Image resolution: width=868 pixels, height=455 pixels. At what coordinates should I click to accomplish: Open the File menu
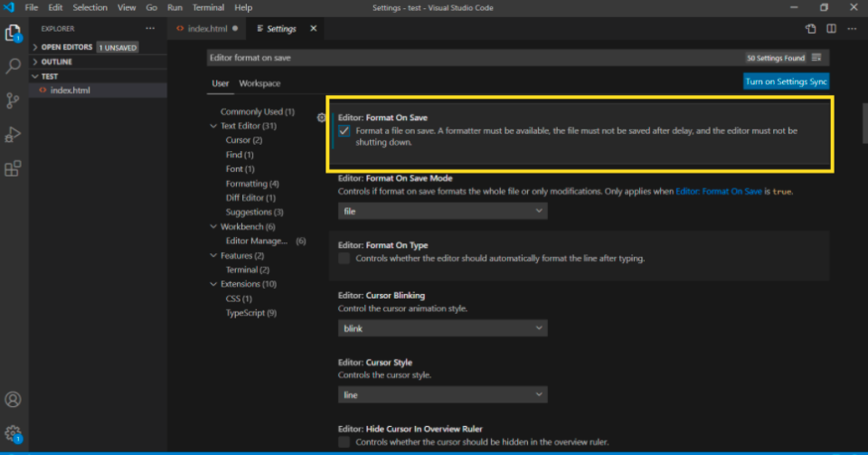(32, 8)
